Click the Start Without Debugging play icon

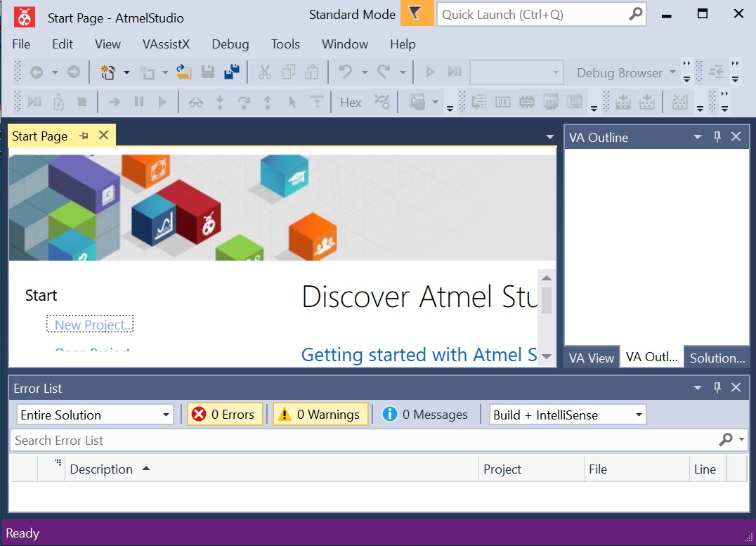coord(429,72)
